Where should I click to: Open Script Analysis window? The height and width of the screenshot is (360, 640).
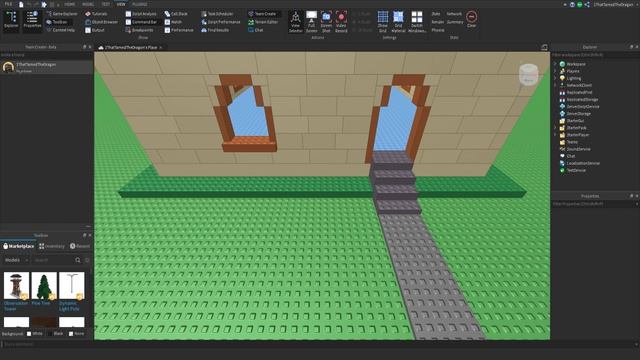pos(141,14)
